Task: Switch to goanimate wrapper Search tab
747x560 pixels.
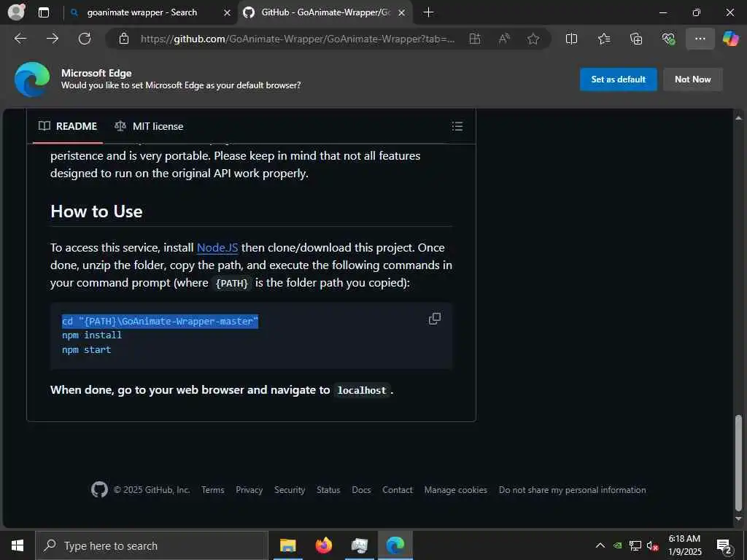Action: 142,12
